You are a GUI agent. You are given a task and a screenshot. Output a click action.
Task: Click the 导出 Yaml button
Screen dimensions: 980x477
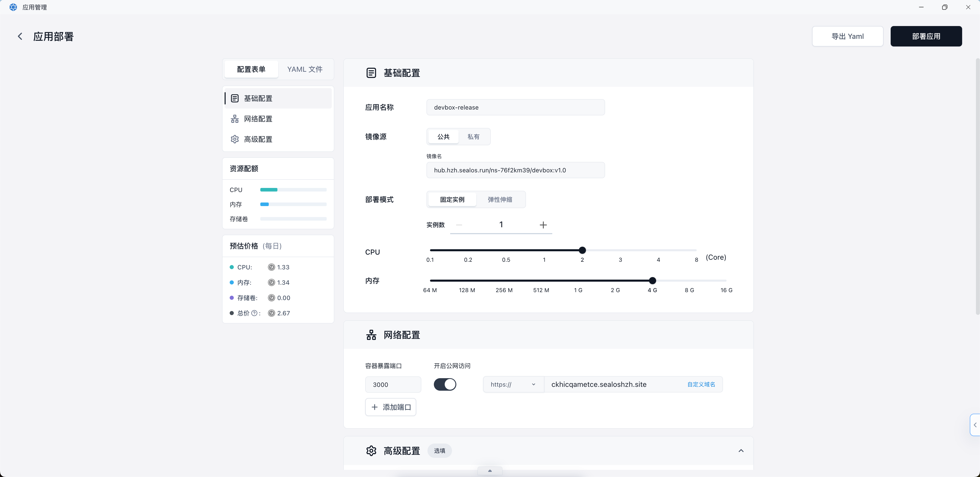click(x=848, y=36)
